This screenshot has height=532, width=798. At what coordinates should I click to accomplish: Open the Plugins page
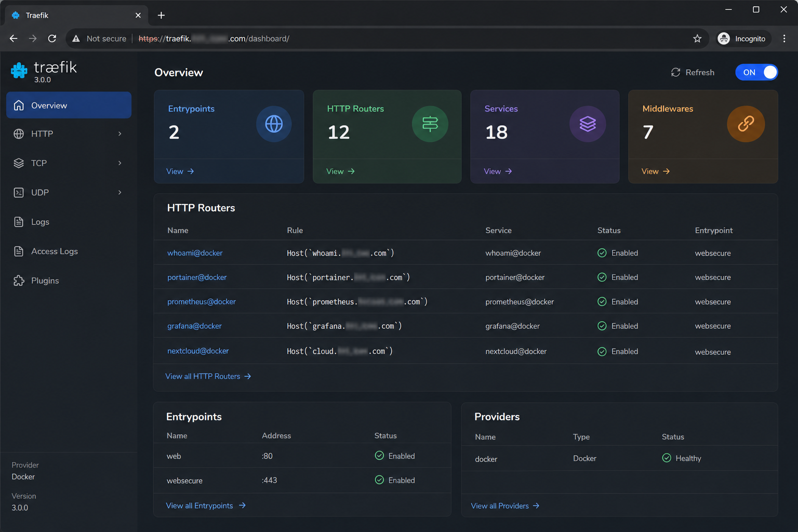[69, 281]
